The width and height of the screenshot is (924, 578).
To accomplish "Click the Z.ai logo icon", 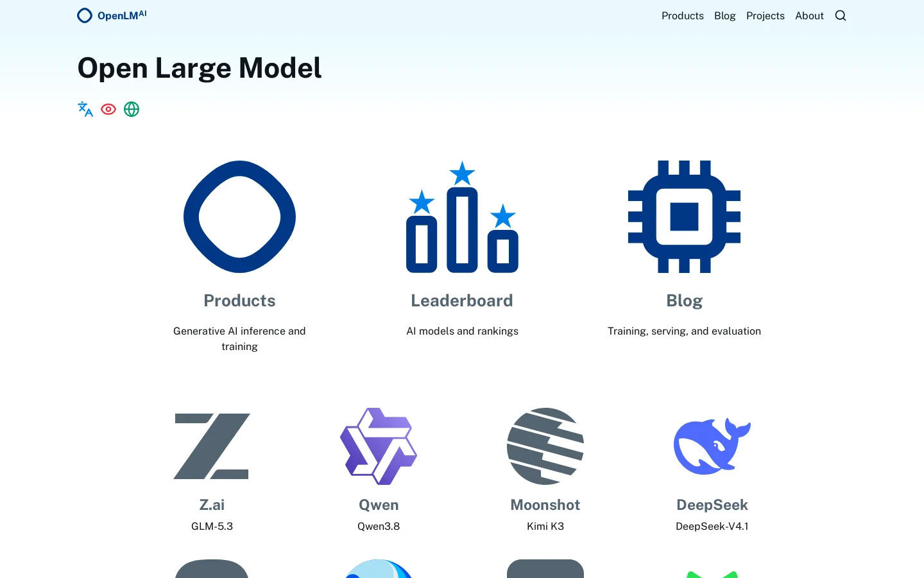I will tap(212, 446).
